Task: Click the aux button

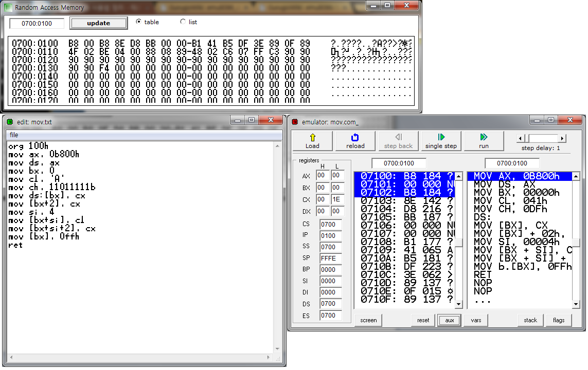Action: (x=450, y=320)
